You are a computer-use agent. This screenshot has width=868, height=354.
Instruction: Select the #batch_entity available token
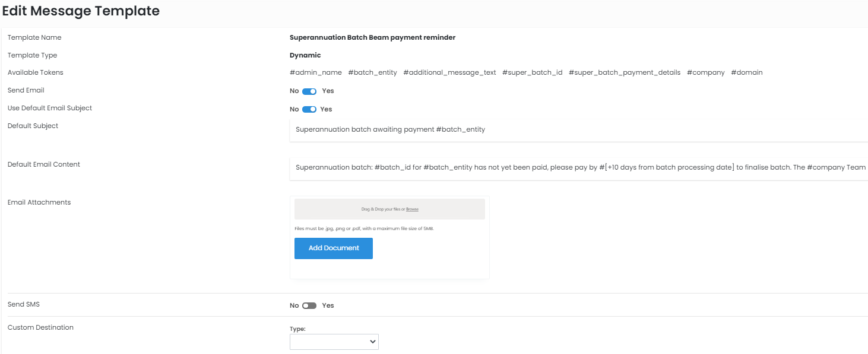372,72
